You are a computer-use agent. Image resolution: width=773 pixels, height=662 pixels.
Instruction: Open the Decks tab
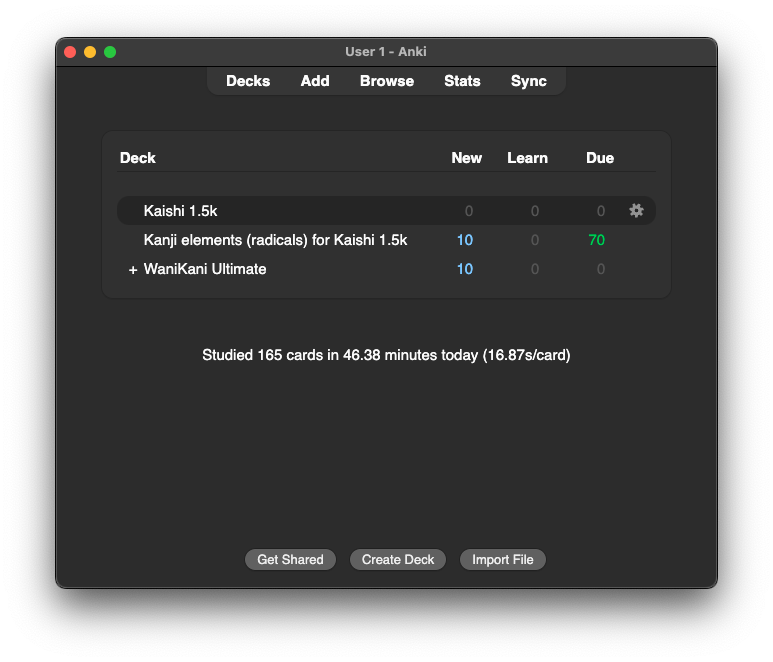point(248,81)
